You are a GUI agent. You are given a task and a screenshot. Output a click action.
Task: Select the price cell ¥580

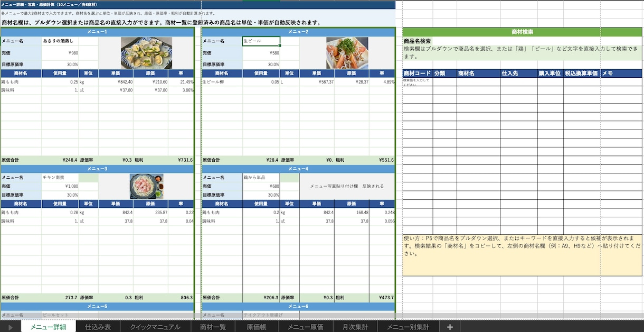point(261,53)
